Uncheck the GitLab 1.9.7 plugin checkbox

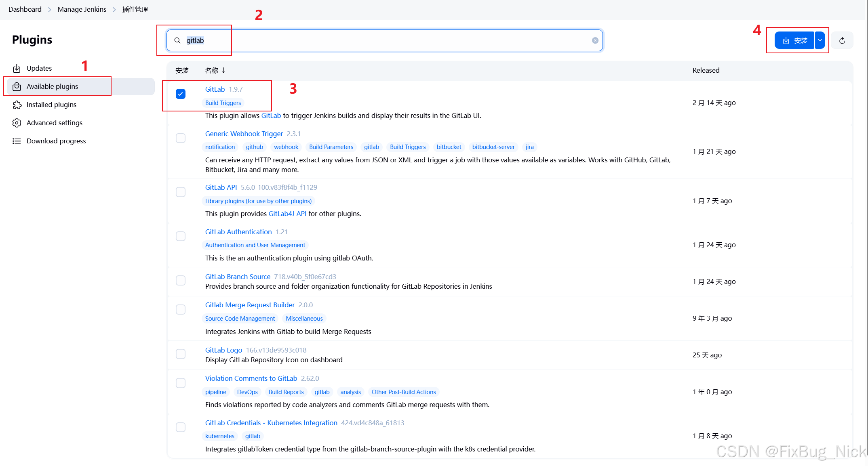pyautogui.click(x=181, y=94)
